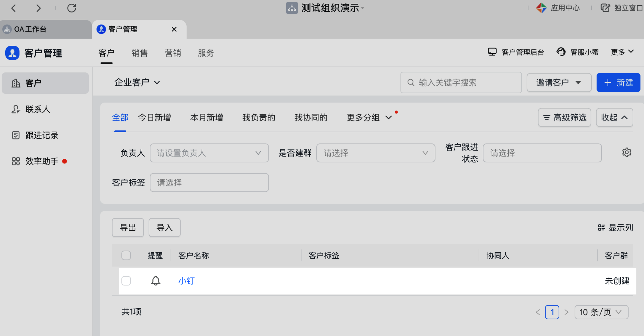Expand 更多分组 dropdown
This screenshot has height=336, width=644.
click(369, 117)
